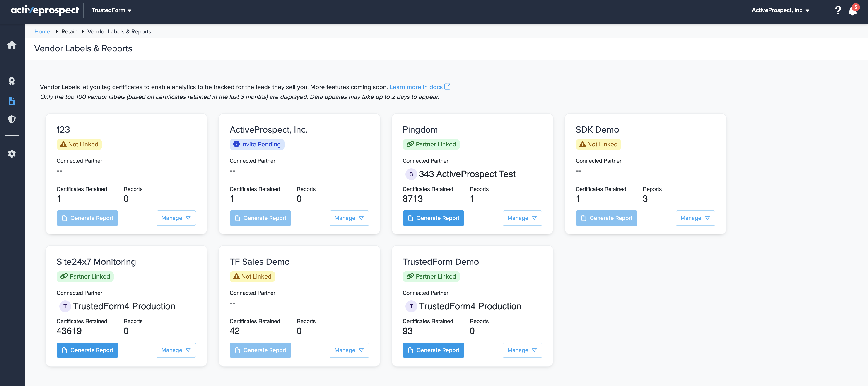Open the shield sidebar icon
The image size is (868, 386).
pyautogui.click(x=12, y=119)
